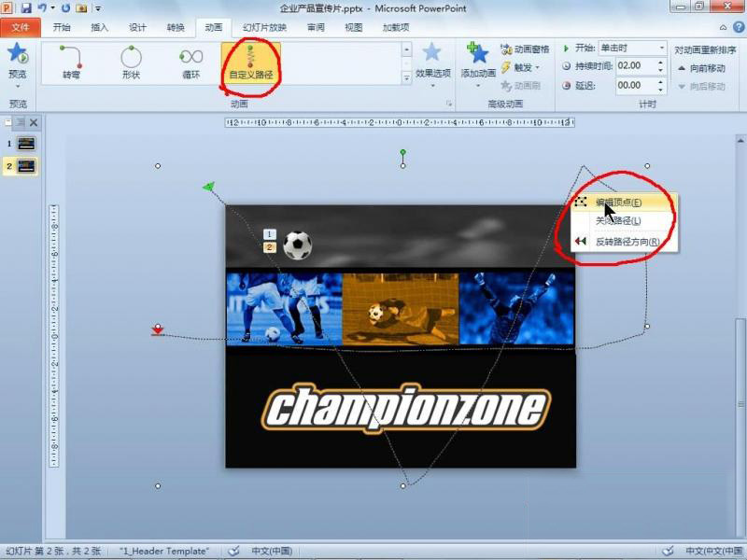
Task: Switch to the View (视图) tab
Action: click(354, 28)
